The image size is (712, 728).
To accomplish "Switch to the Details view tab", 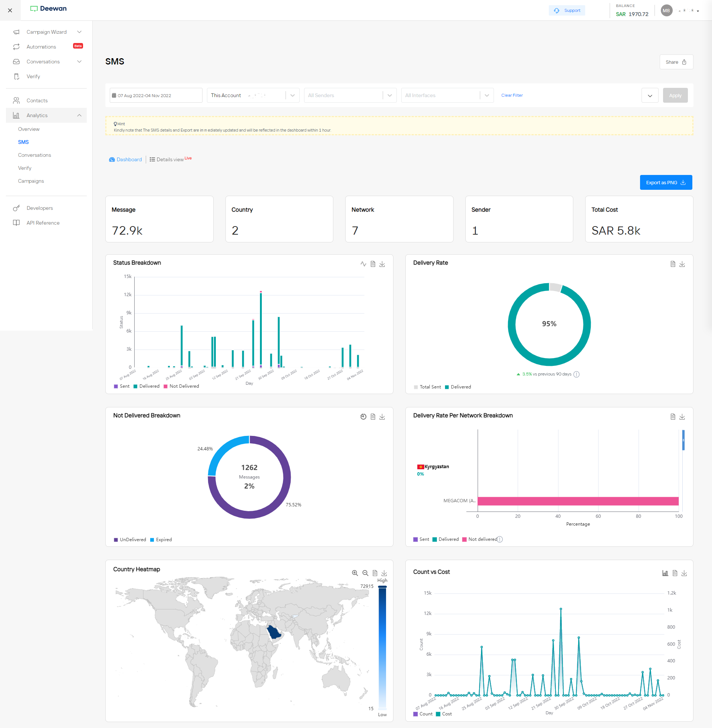I will (x=170, y=159).
